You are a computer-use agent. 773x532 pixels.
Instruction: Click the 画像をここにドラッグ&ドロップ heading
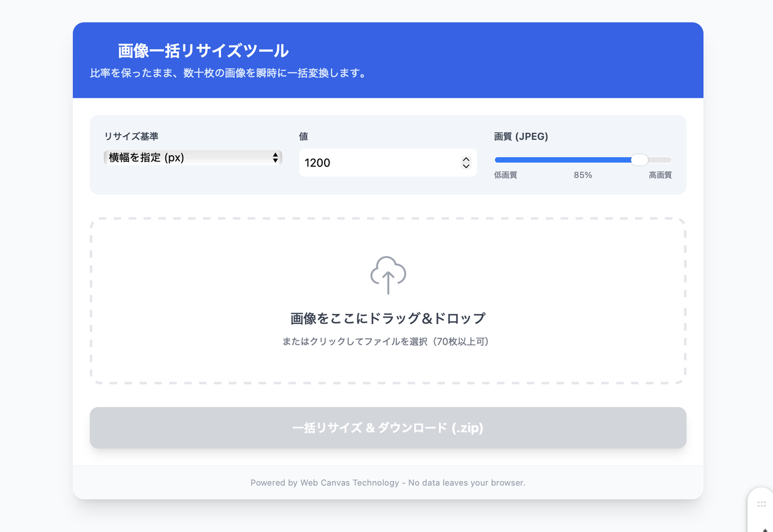(388, 318)
